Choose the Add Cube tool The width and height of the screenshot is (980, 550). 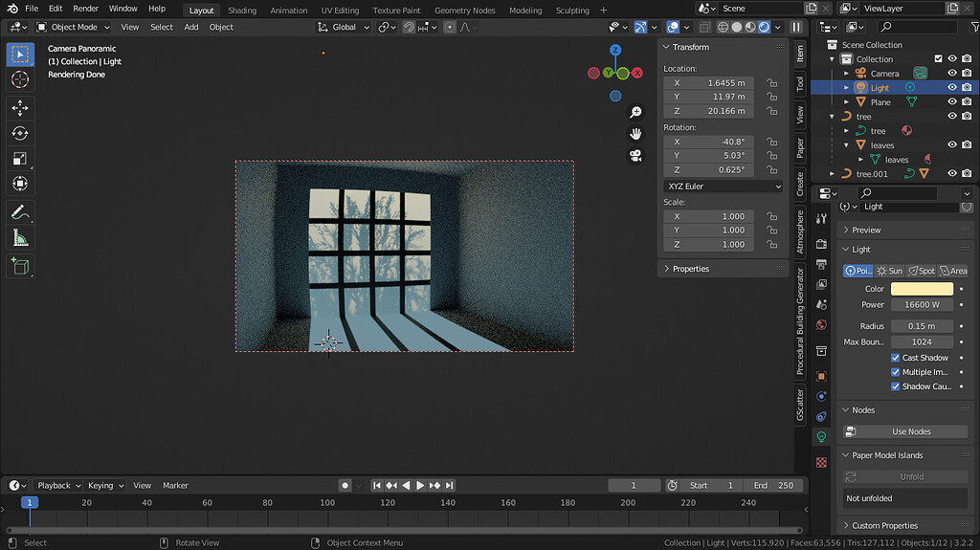(20, 266)
